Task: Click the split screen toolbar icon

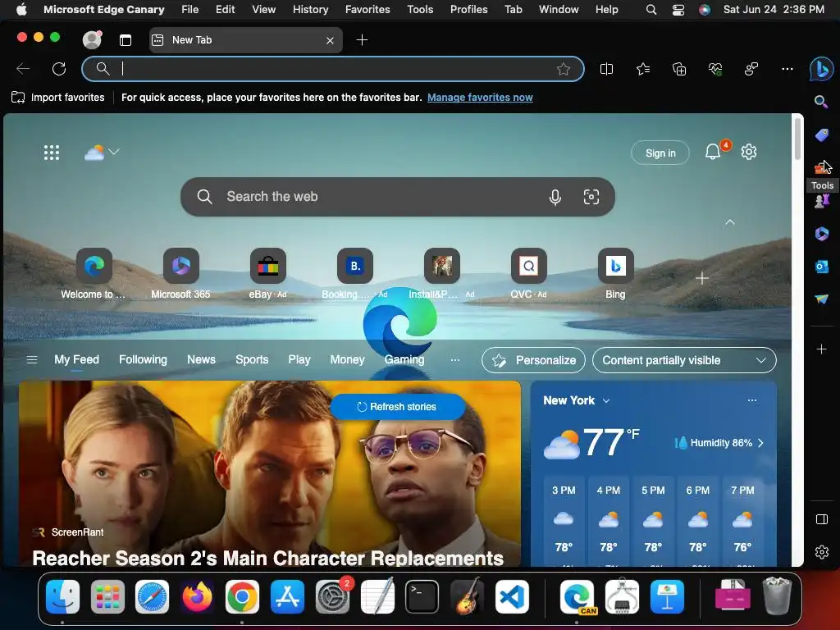Action: (x=606, y=69)
